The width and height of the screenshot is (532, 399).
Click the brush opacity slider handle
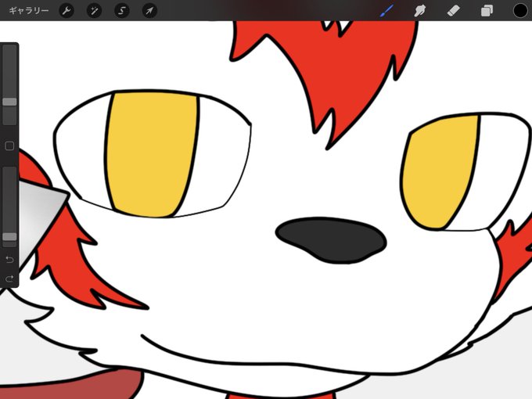9,237
